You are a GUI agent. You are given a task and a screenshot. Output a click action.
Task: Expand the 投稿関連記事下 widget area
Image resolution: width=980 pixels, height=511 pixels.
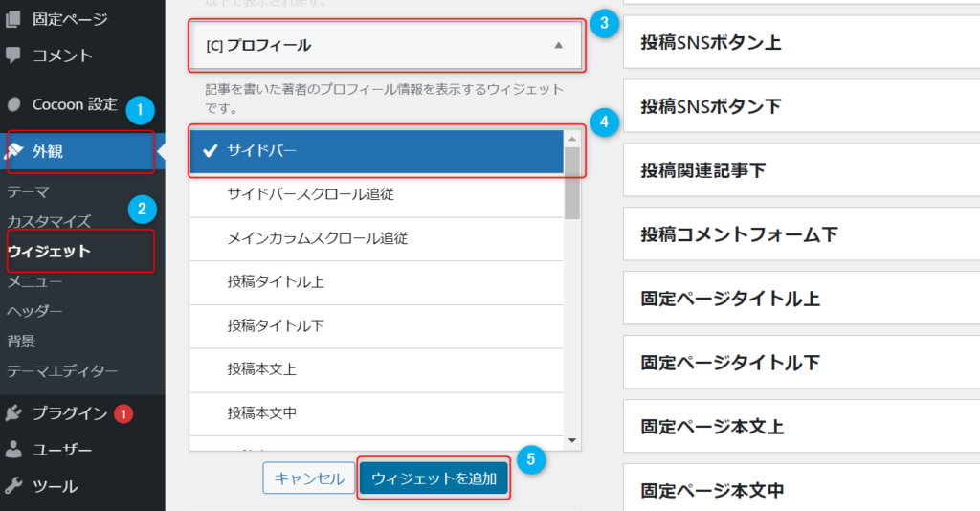(x=802, y=170)
